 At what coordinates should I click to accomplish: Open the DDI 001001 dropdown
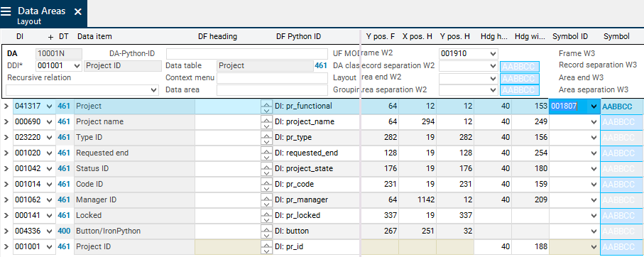77,66
